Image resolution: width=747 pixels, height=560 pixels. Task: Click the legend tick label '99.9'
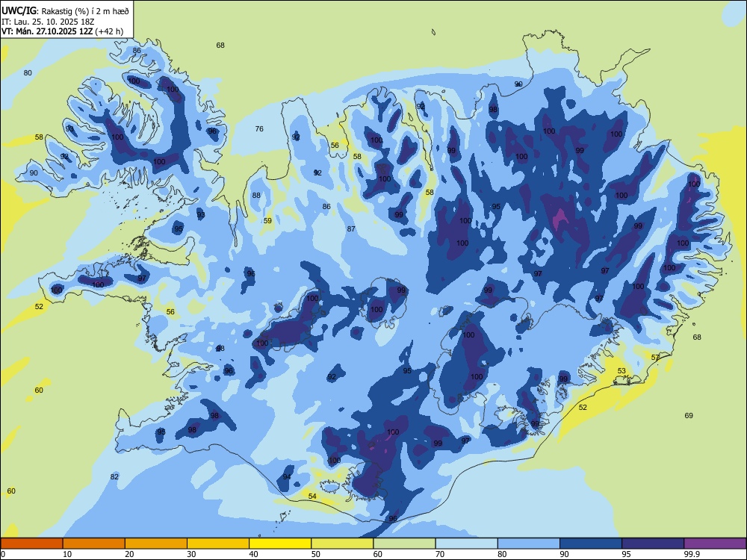[692, 554]
